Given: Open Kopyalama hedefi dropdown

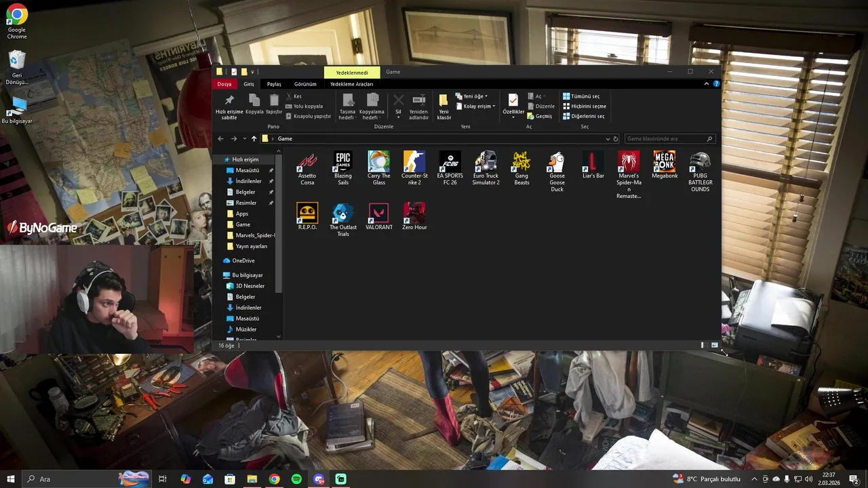Looking at the screenshot, I should [372, 107].
